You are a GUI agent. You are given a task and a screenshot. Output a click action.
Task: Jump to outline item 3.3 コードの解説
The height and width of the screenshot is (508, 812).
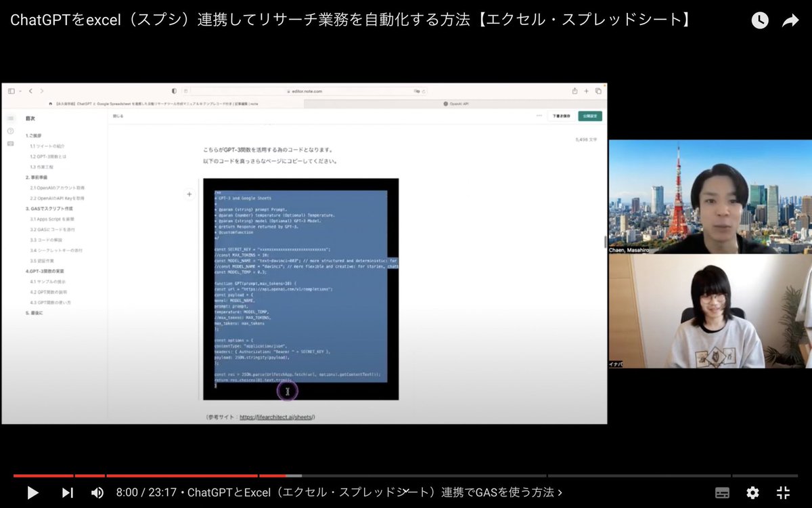click(45, 240)
